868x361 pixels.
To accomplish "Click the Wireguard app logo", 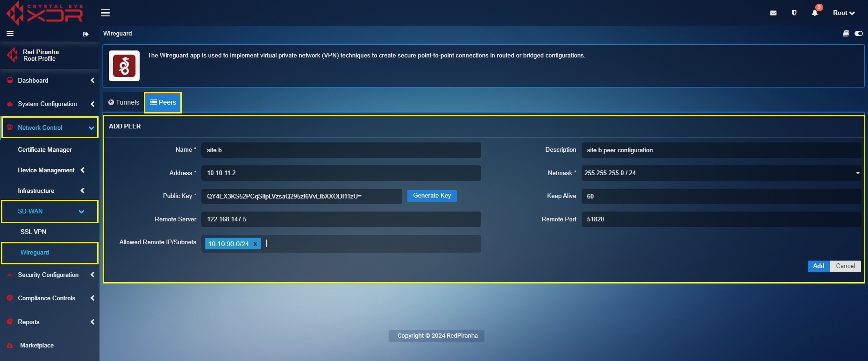I will [124, 66].
